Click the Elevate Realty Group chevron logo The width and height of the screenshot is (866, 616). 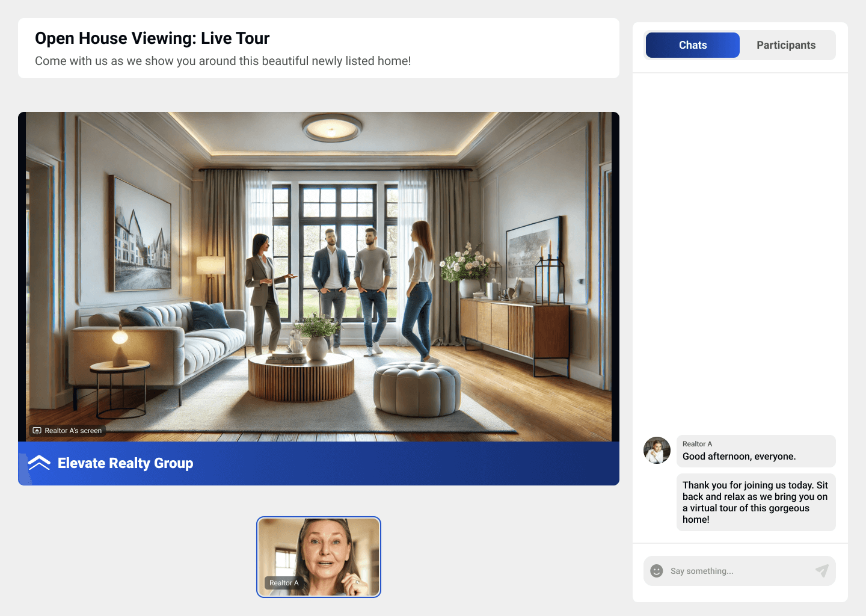(x=39, y=463)
